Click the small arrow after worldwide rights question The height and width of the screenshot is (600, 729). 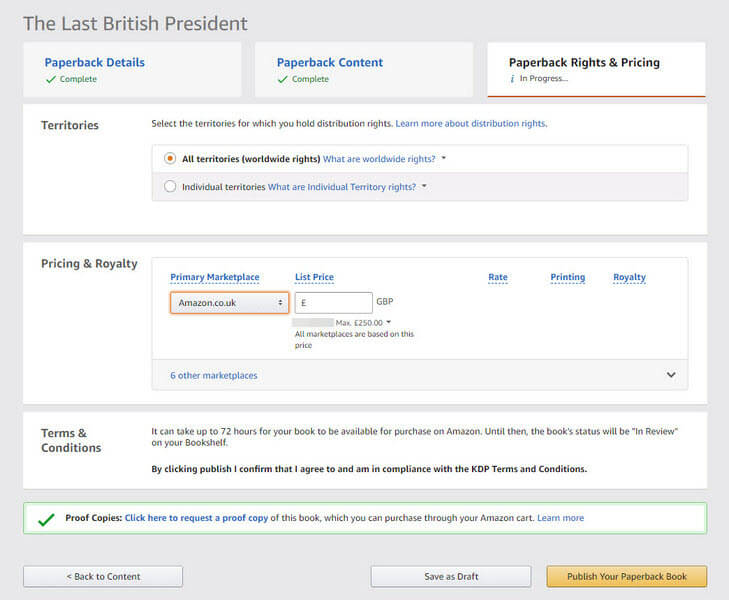pyautogui.click(x=444, y=158)
